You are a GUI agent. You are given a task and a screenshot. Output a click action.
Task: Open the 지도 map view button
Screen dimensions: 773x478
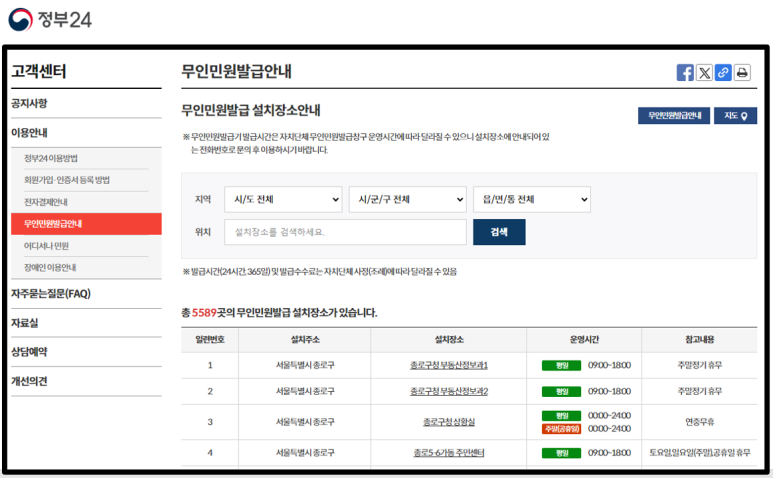(x=736, y=115)
